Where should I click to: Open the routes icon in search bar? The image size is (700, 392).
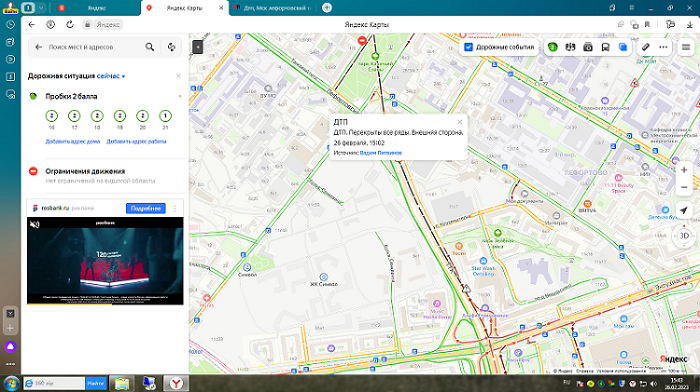pyautogui.click(x=171, y=47)
